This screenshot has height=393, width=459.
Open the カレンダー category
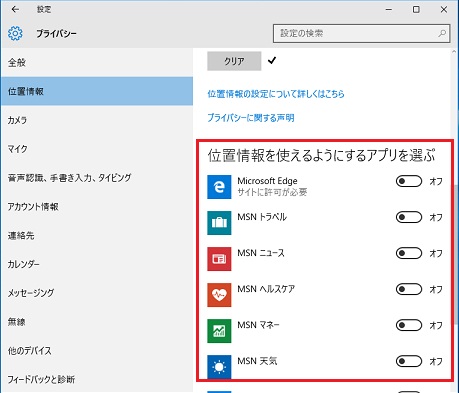[x=97, y=264]
